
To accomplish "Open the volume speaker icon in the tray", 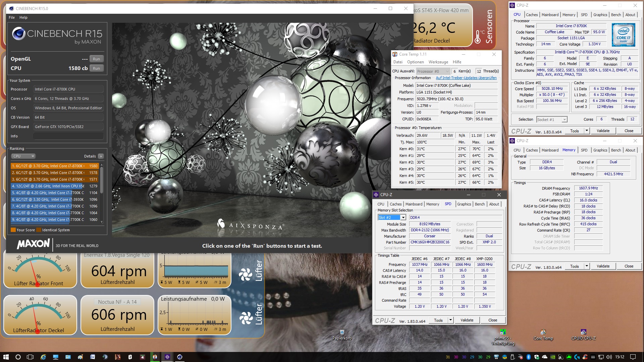I will point(609,357).
